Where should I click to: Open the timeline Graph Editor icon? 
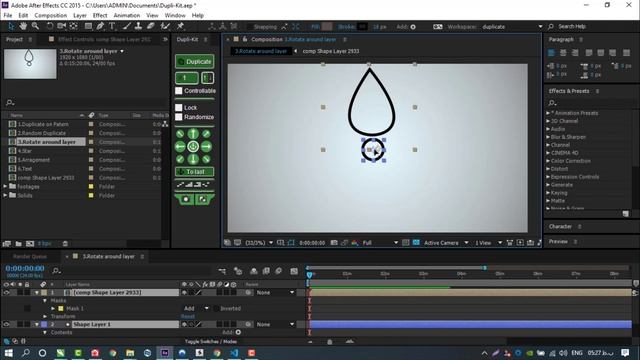click(294, 271)
